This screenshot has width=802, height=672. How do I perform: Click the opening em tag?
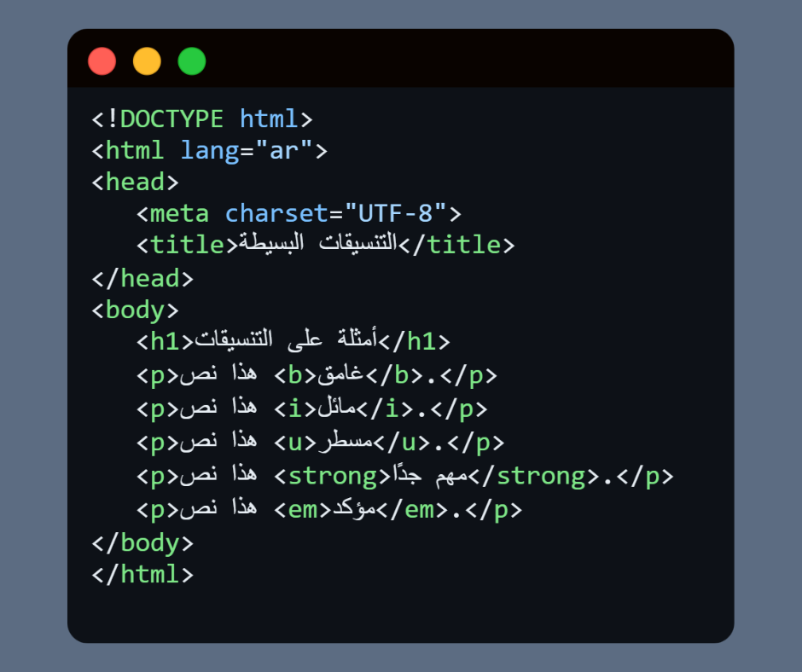tap(303, 510)
